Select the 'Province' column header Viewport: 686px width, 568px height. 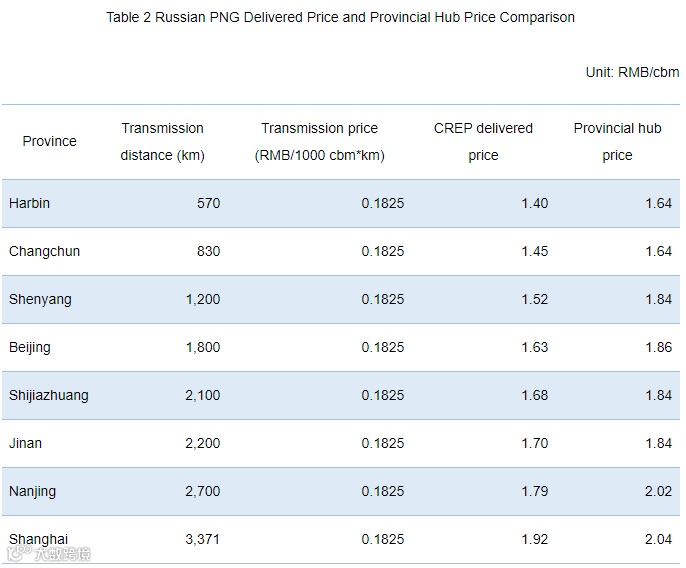[x=50, y=141]
